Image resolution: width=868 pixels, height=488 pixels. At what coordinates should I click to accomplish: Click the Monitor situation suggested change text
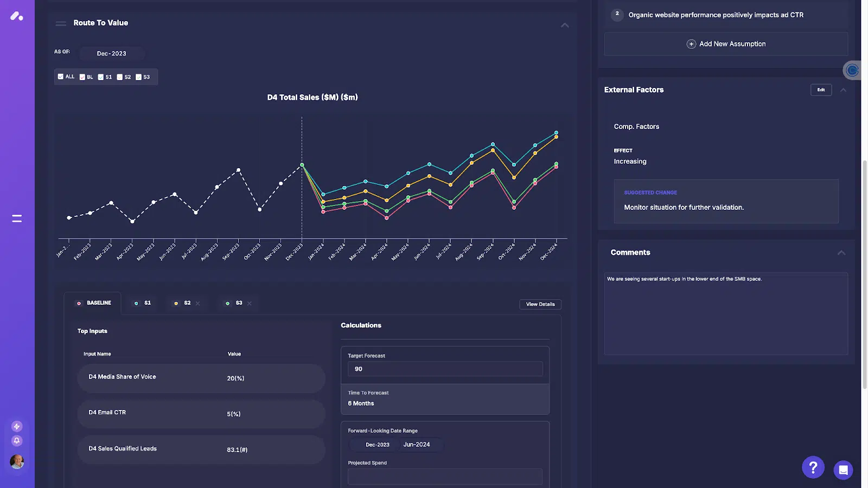[684, 207]
